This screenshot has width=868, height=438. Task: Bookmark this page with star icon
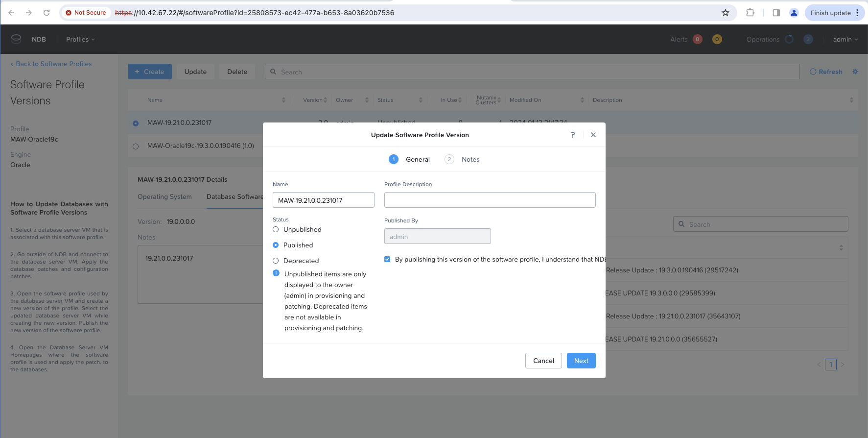pos(725,13)
